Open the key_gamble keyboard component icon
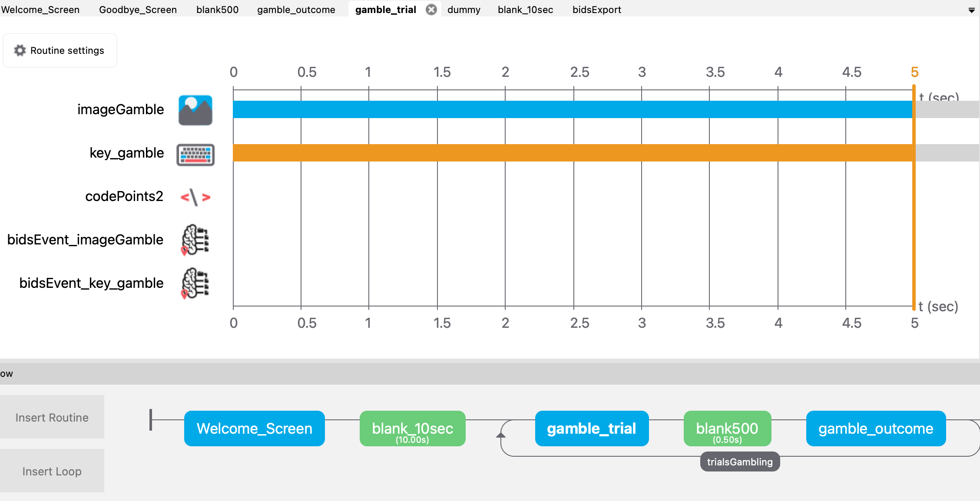 (x=195, y=155)
